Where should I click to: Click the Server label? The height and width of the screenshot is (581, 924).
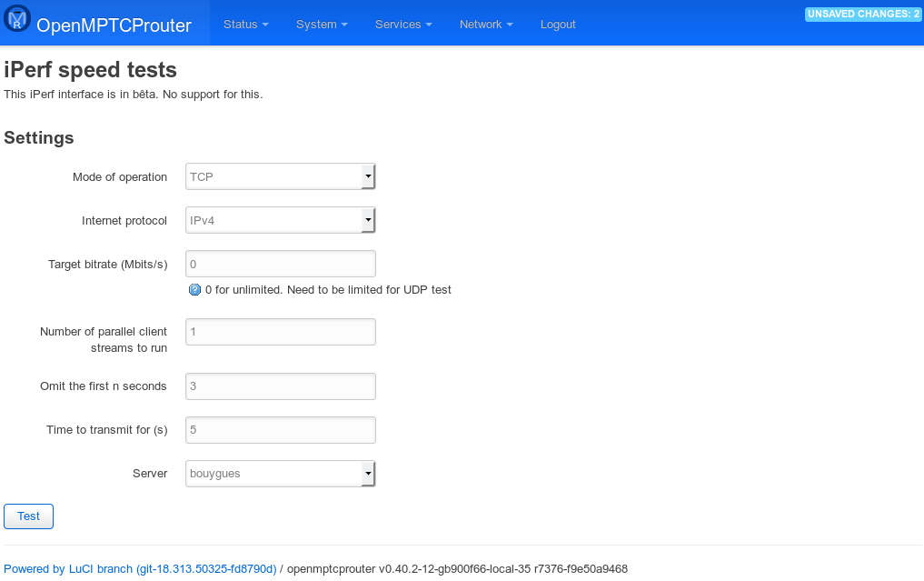click(150, 473)
